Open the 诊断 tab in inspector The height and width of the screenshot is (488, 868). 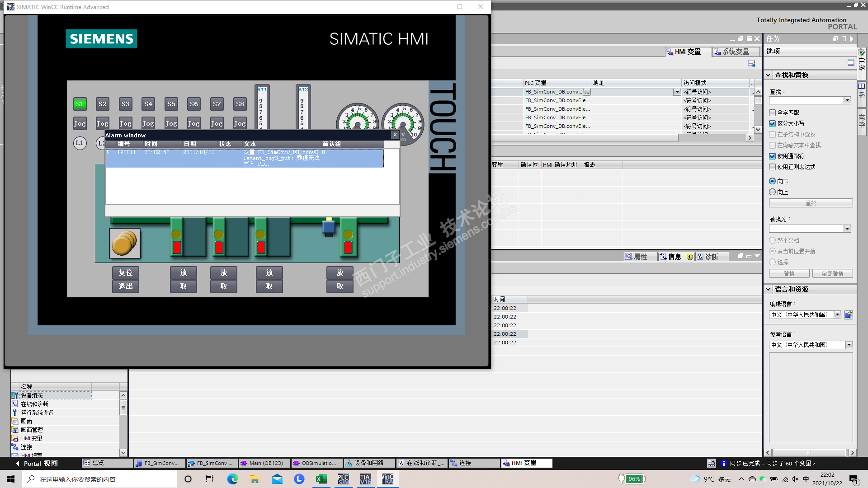click(x=711, y=257)
